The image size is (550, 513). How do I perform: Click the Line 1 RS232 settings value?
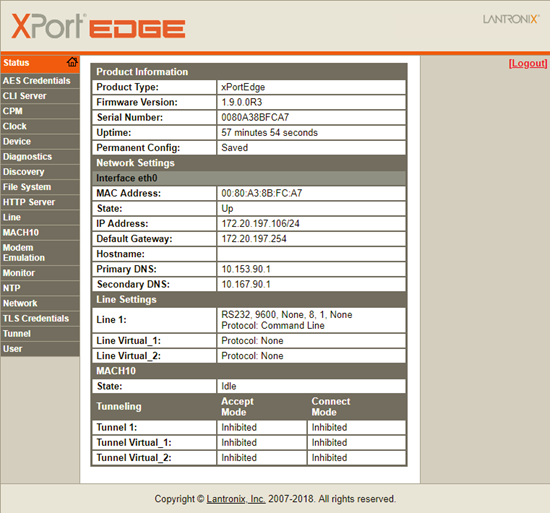coord(311,320)
